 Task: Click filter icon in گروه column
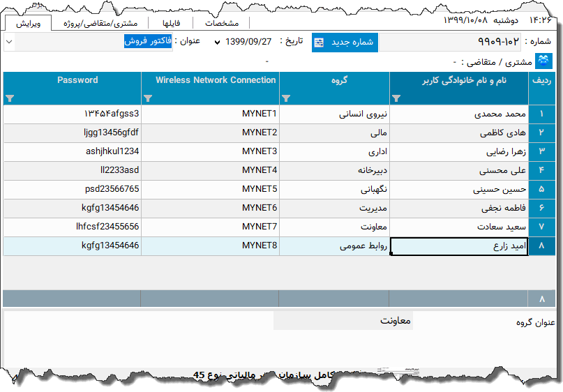tap(286, 98)
